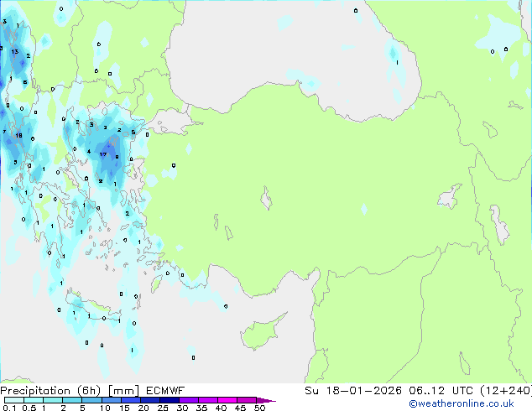Click the 15–20 mm legend color swatch
The height and width of the screenshot is (411, 532).
[131, 400]
